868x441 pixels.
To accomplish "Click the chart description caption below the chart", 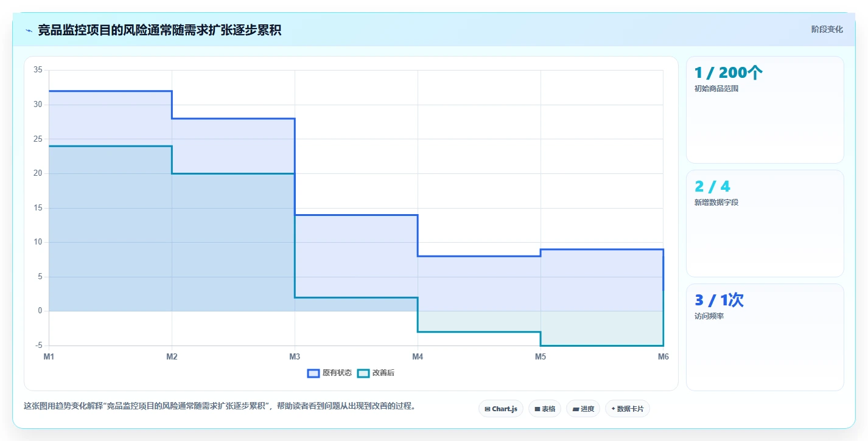I will [x=220, y=406].
